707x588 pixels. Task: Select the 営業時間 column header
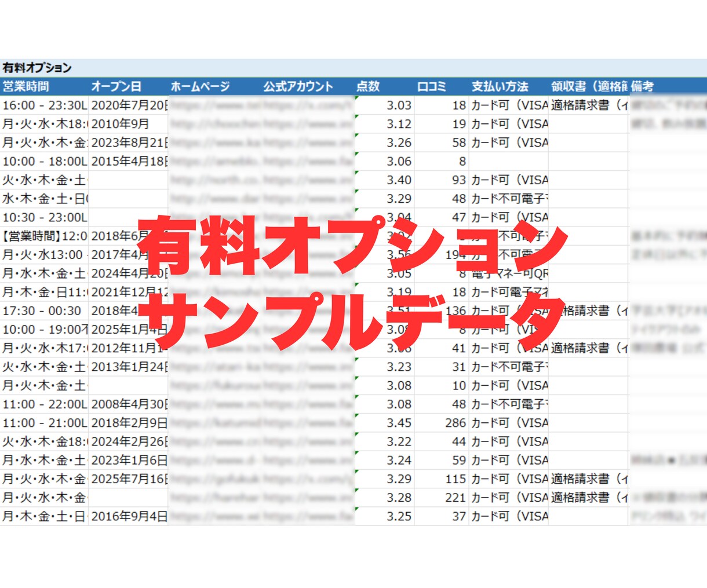click(x=44, y=86)
